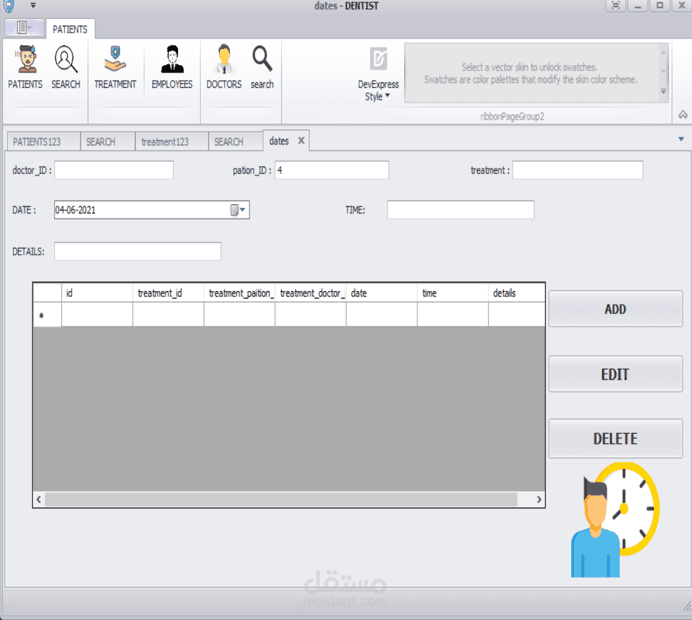
Task: Select the PATIENTS ribbon tab
Action: (x=70, y=29)
